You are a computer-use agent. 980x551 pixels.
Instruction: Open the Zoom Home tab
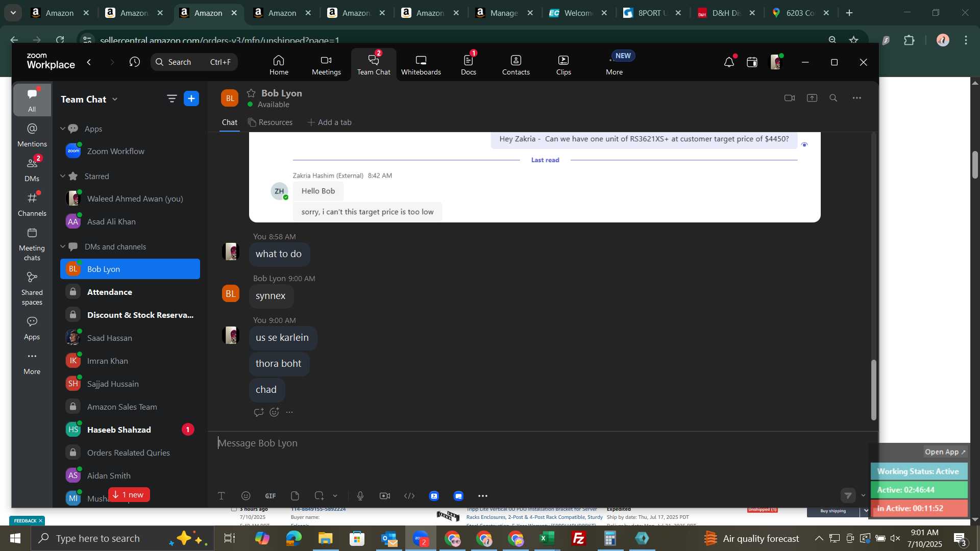[279, 65]
